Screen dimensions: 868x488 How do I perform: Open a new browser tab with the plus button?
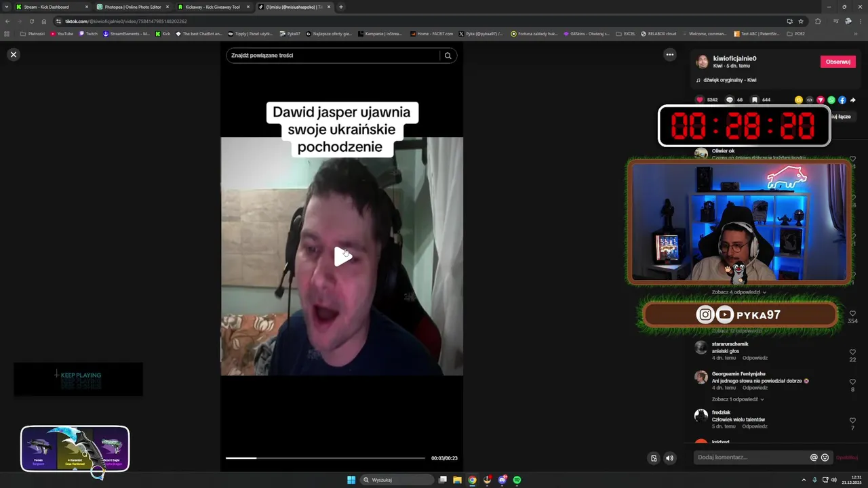tap(341, 7)
